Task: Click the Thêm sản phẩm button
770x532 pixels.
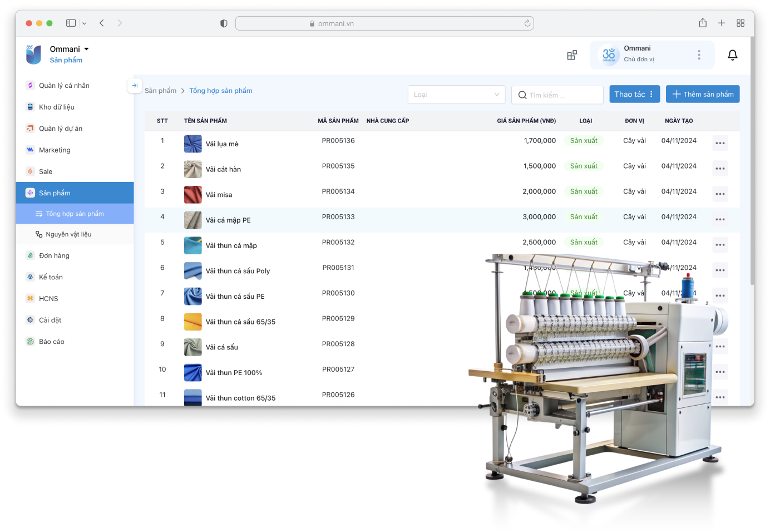Action: tap(702, 95)
